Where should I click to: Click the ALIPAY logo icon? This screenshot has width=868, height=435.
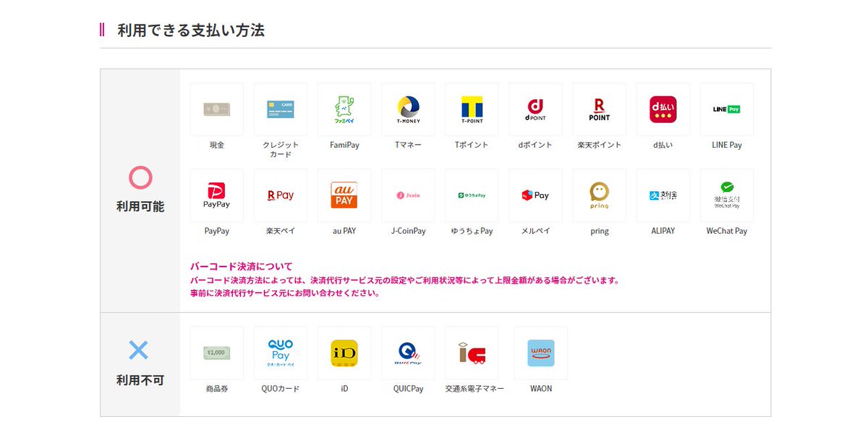pos(663,195)
